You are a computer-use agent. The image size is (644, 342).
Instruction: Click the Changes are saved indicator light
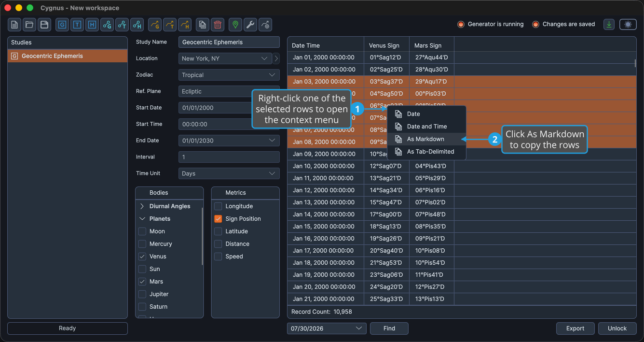(535, 24)
